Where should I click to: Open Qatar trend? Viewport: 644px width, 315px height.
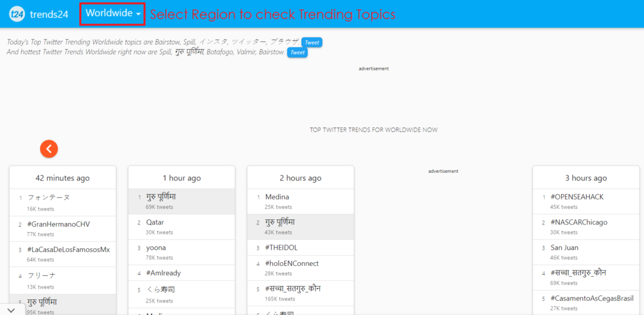pos(155,222)
